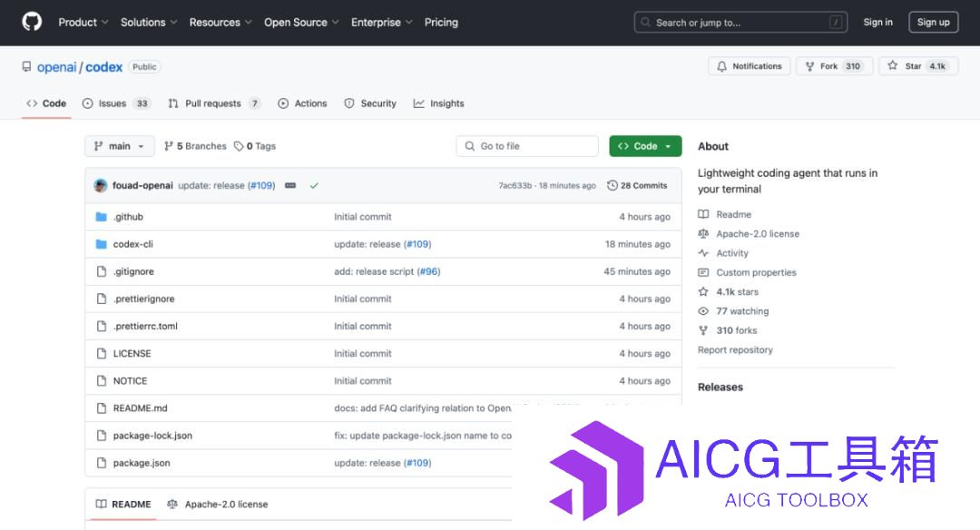Focus the Search or jump to field
Viewport: 980px width, 530px height.
click(740, 23)
